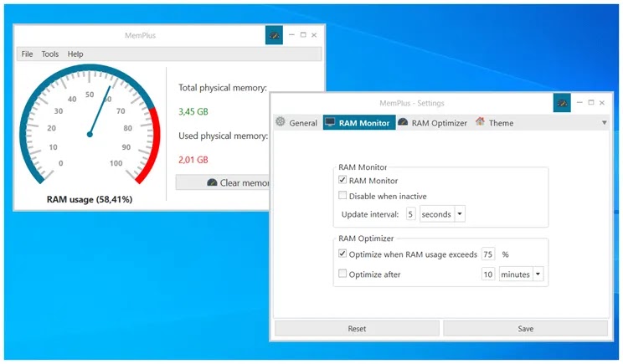Minimize the MemPlus Settings window
This screenshot has width=623, height=364.
point(579,102)
